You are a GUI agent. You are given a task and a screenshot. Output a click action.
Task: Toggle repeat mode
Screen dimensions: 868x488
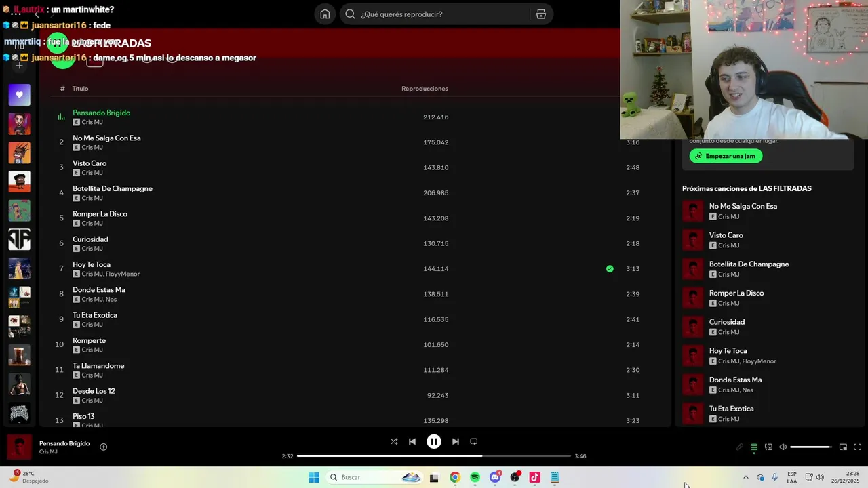tap(474, 441)
